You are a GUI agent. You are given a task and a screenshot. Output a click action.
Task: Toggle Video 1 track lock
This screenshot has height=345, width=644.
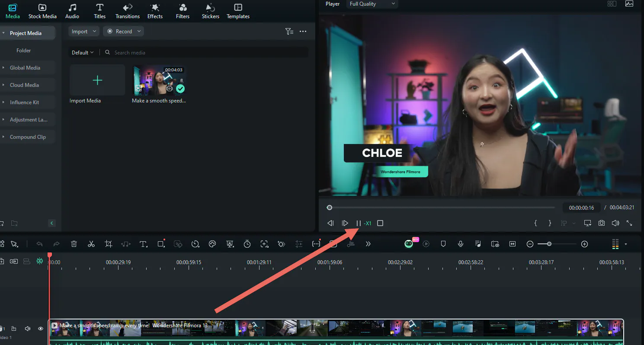click(x=14, y=329)
